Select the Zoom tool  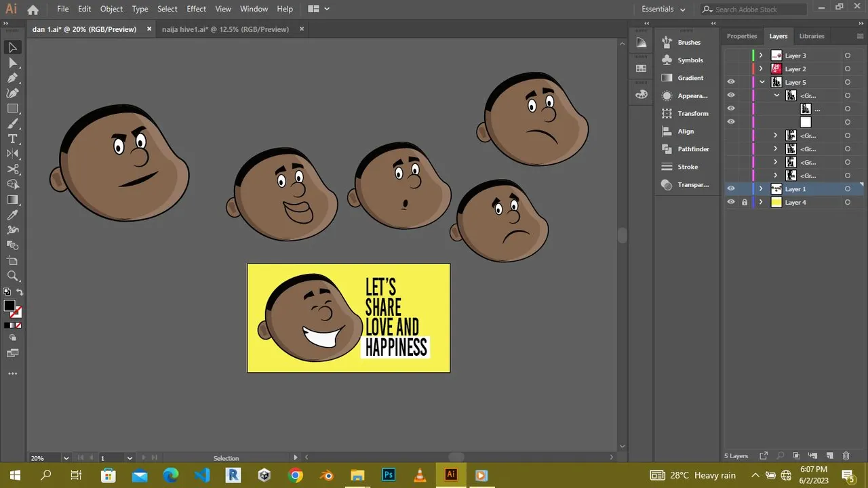(13, 276)
